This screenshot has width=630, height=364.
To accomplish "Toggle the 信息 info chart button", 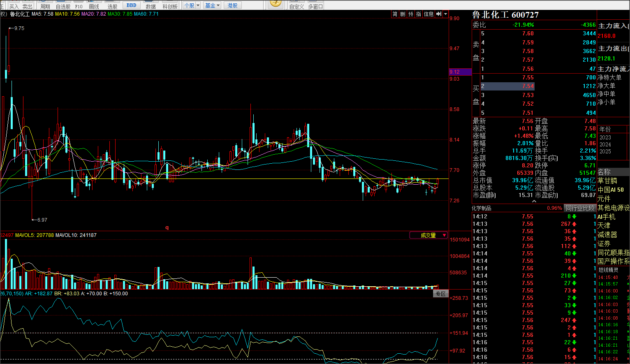I will coord(428,14).
